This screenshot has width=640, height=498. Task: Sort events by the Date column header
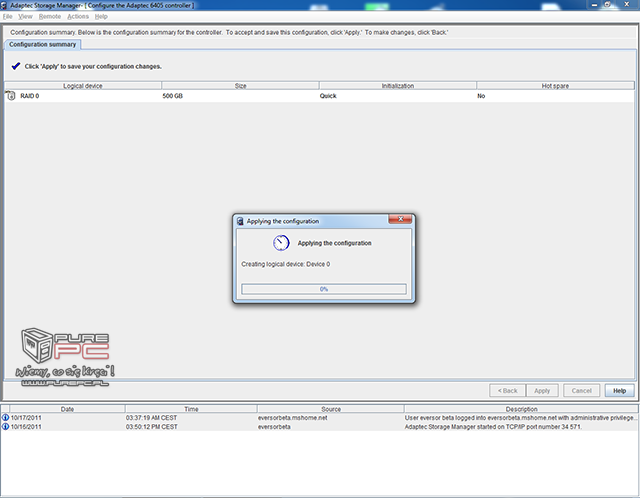tap(67, 409)
